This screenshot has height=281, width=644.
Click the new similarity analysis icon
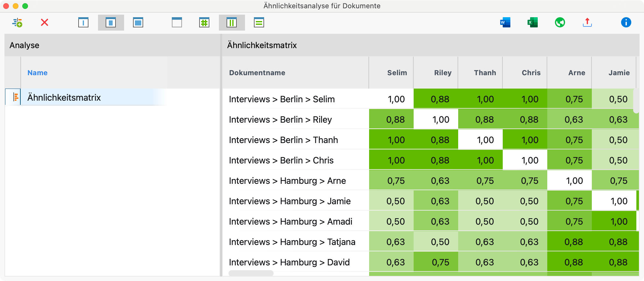[17, 23]
